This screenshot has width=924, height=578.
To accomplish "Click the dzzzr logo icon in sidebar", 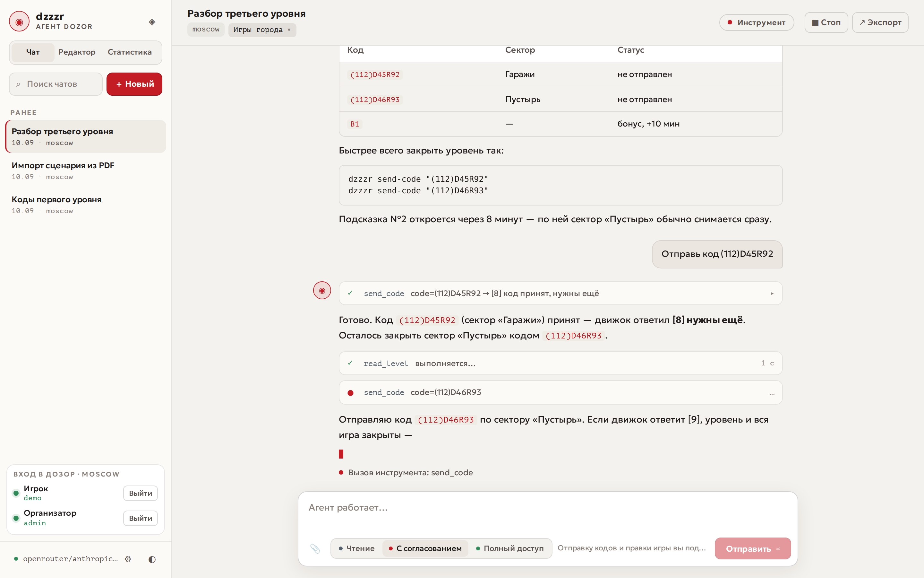I will pyautogui.click(x=19, y=22).
